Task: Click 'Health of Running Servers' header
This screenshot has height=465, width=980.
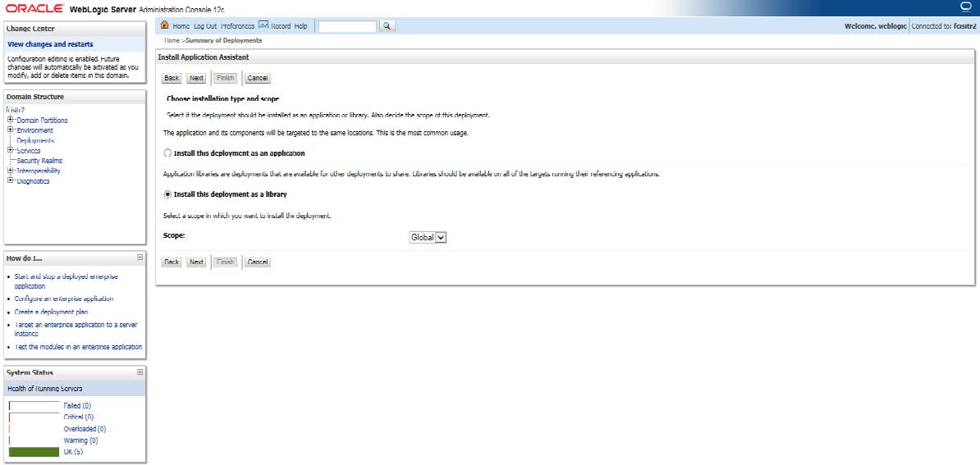Action: click(x=44, y=388)
